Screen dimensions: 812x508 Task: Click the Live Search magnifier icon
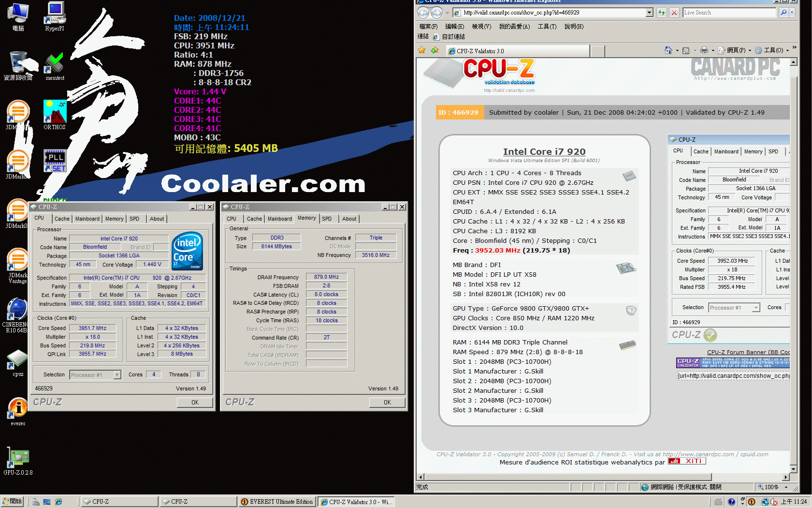coord(783,13)
